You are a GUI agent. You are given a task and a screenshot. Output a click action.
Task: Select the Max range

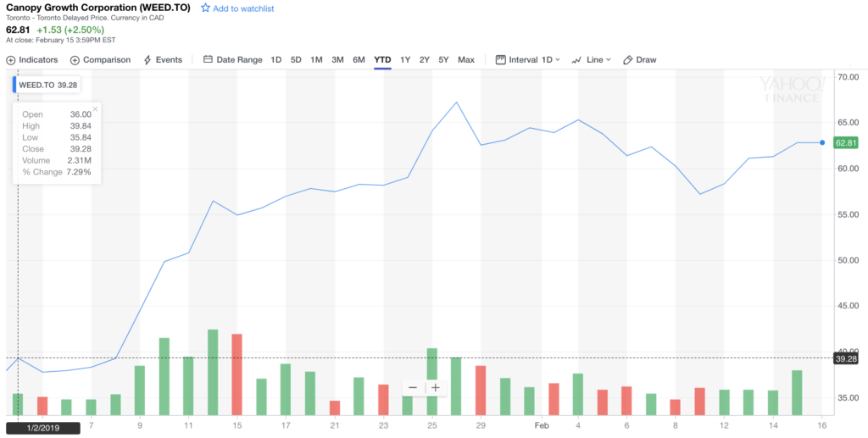click(466, 59)
